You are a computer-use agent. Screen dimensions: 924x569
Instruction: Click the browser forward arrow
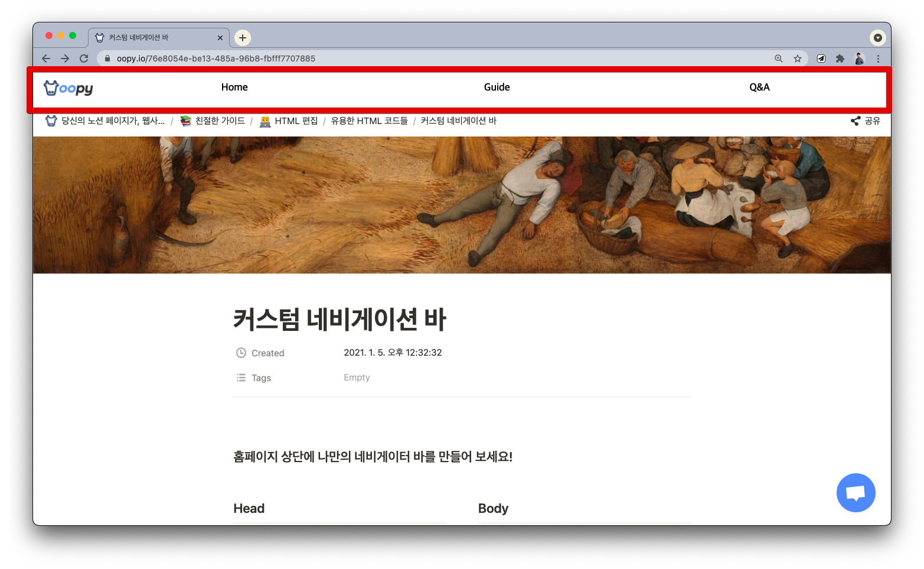pyautogui.click(x=65, y=58)
